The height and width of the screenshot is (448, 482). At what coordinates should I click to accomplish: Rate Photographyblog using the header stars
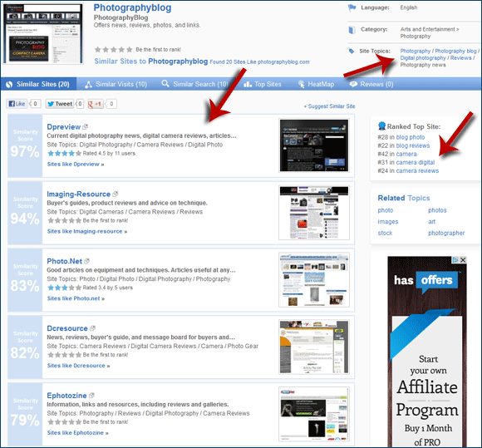(x=113, y=50)
